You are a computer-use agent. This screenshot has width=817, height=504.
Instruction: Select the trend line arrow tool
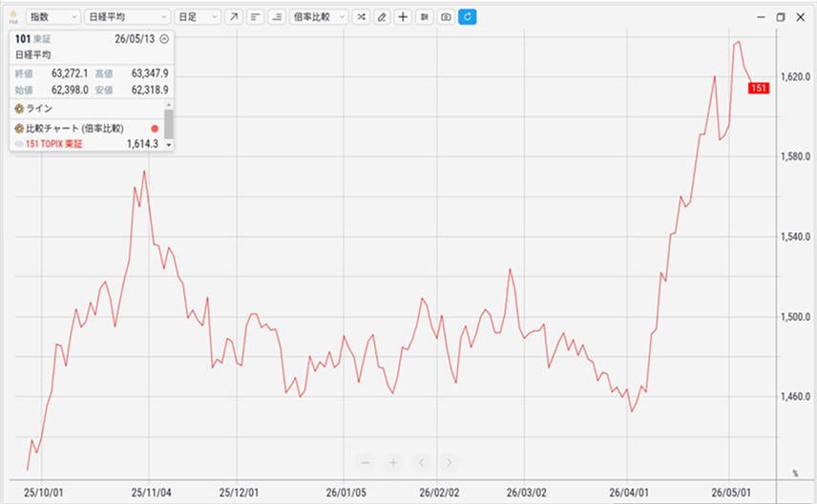point(234,17)
